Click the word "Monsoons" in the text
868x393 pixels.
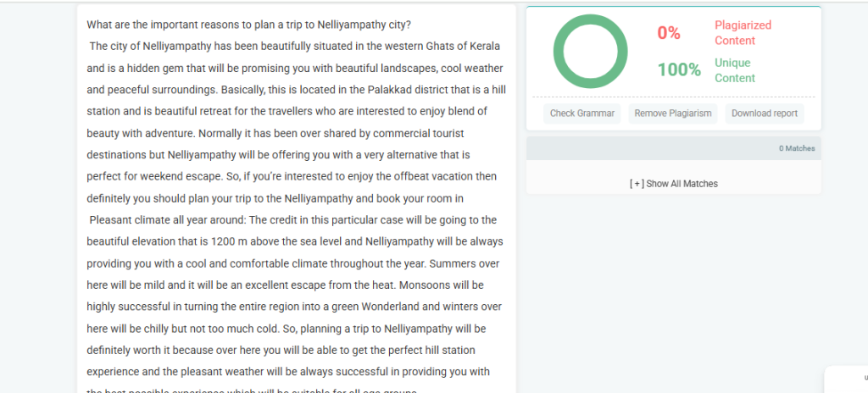click(x=428, y=285)
